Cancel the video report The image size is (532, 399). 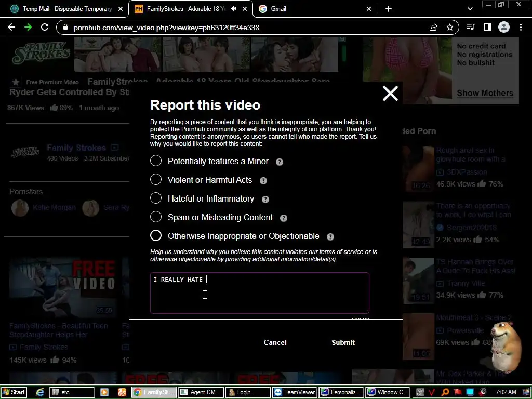(x=275, y=342)
